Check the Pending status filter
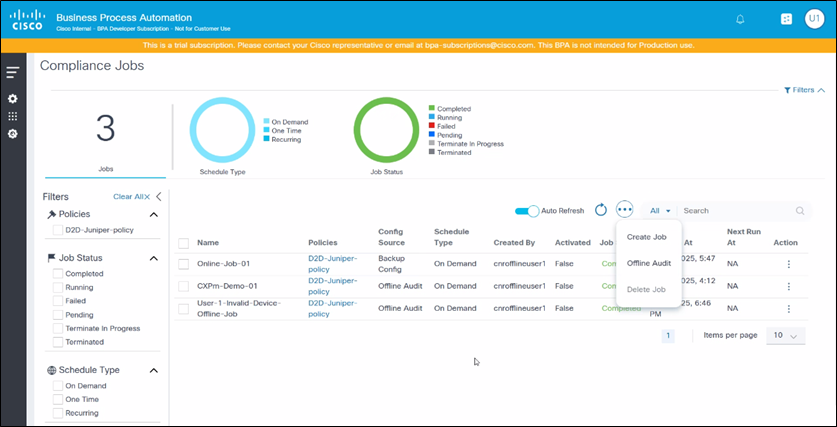The width and height of the screenshot is (837, 427). [x=58, y=315]
